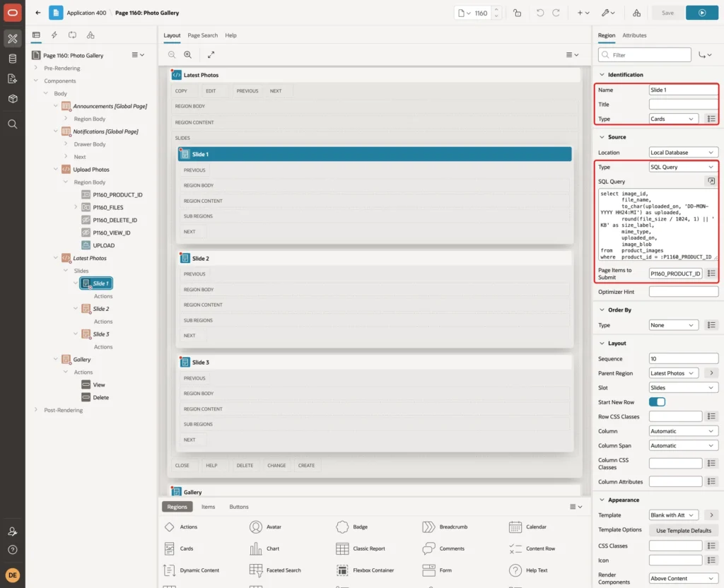The width and height of the screenshot is (724, 588).
Task: Click the Oracle APEX home logo
Action: tap(13, 13)
